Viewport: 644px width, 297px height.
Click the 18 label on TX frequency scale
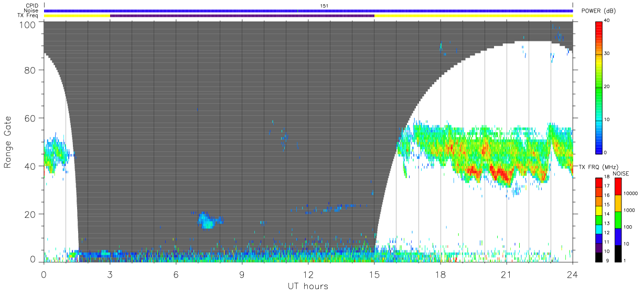tap(607, 178)
